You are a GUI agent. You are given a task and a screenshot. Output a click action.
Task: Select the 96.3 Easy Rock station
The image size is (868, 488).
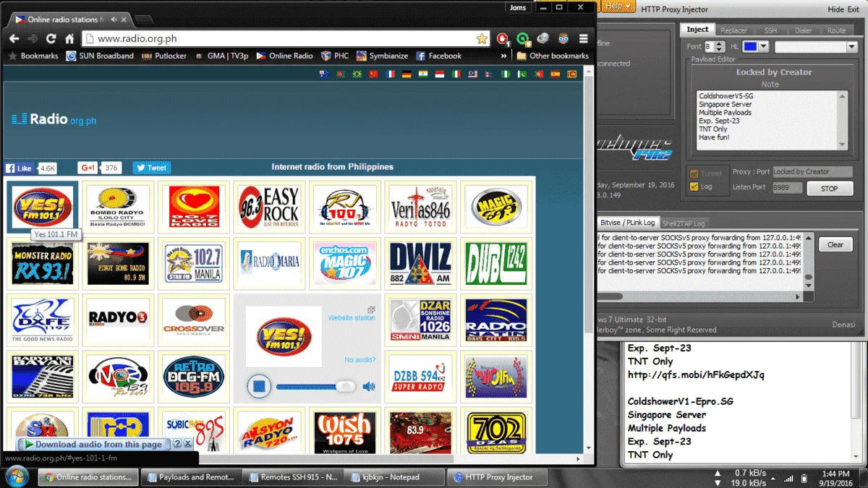pyautogui.click(x=269, y=207)
